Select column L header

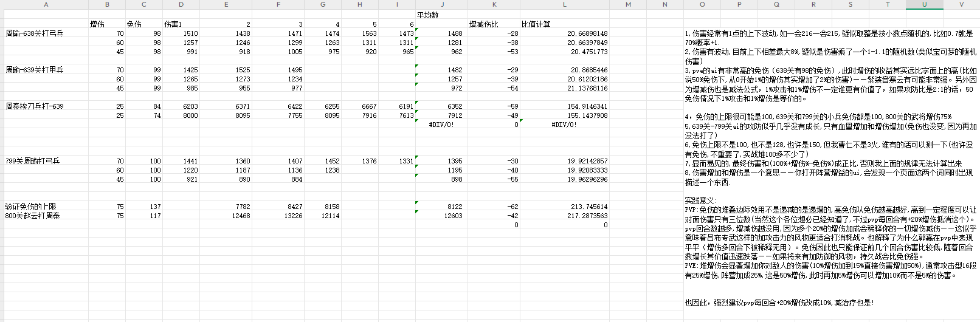(x=564, y=4)
